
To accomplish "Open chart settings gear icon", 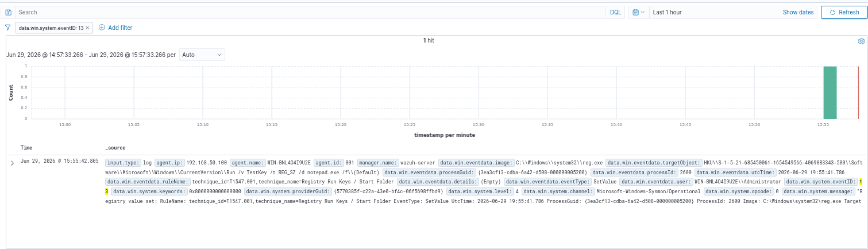I will 861,41.
